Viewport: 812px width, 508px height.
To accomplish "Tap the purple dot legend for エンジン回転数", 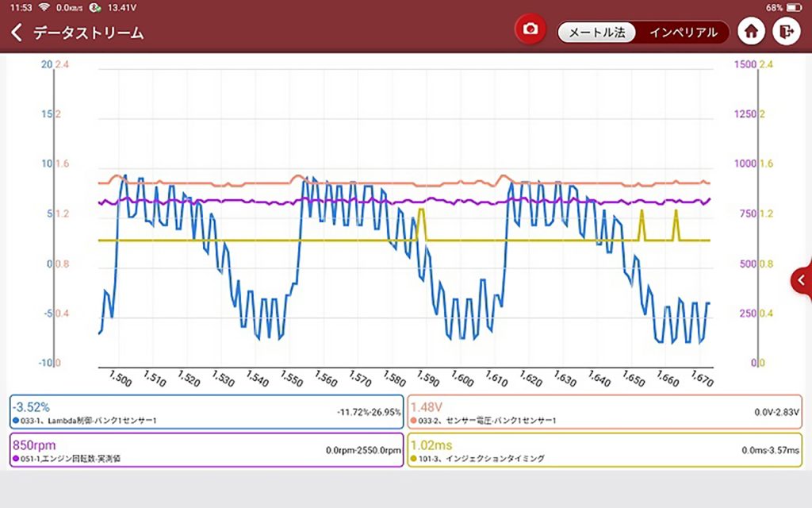I will click(16, 459).
